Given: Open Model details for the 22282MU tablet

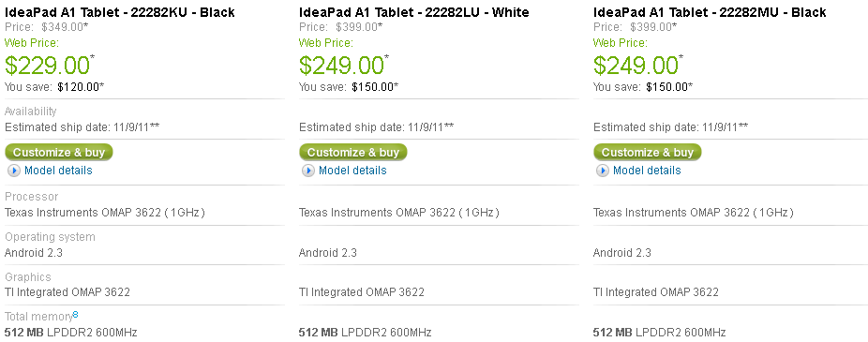Looking at the screenshot, I should click(647, 171).
